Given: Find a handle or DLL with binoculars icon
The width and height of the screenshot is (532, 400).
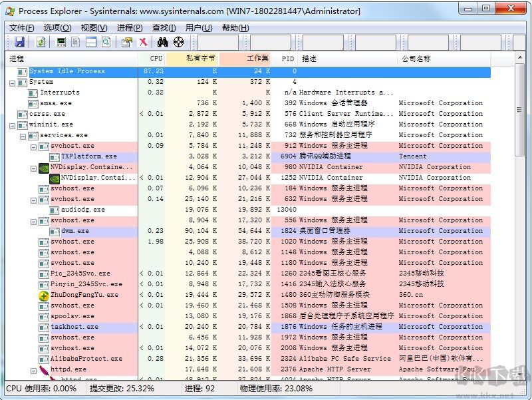Looking at the screenshot, I should 162,42.
